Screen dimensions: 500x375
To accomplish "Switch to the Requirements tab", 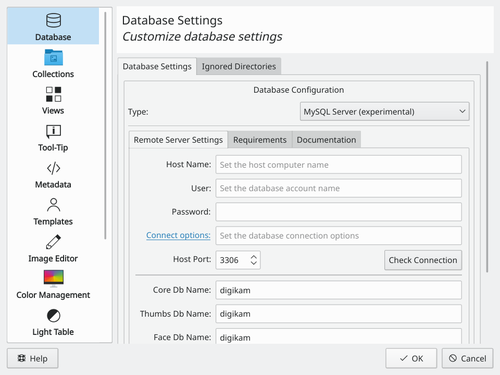I will click(x=260, y=140).
